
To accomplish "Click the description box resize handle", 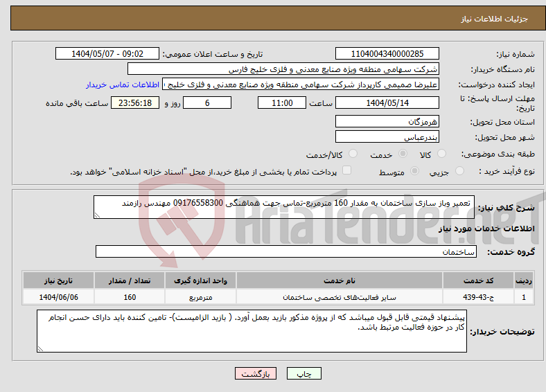I will pos(97,215).
